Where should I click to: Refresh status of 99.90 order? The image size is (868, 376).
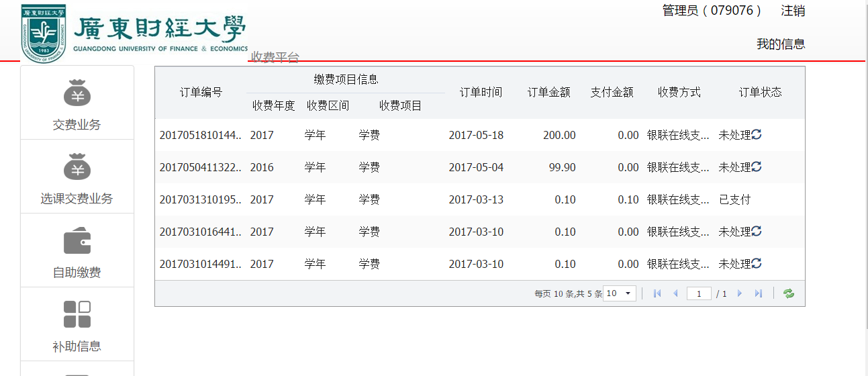click(757, 167)
